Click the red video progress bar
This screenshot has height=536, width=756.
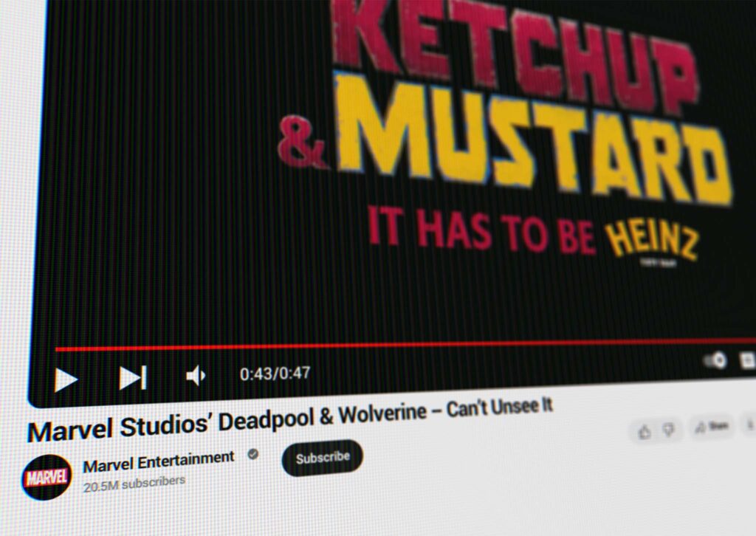369,346
